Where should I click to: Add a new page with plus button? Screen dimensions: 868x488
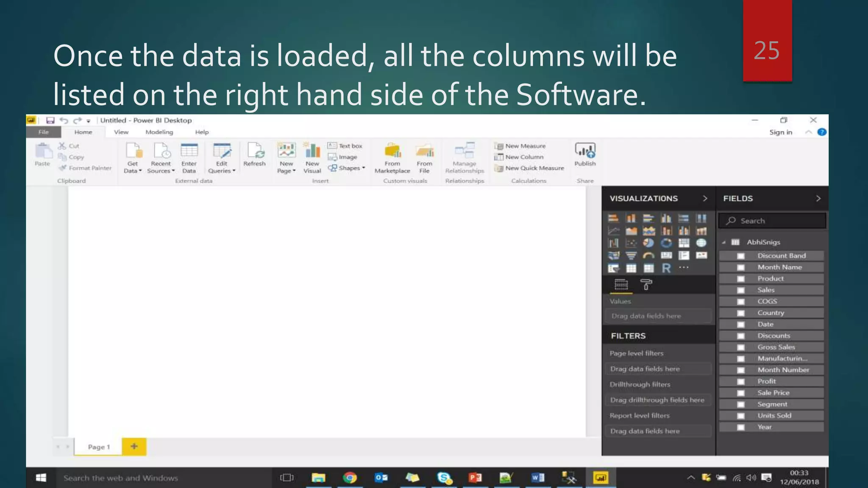pyautogui.click(x=134, y=446)
